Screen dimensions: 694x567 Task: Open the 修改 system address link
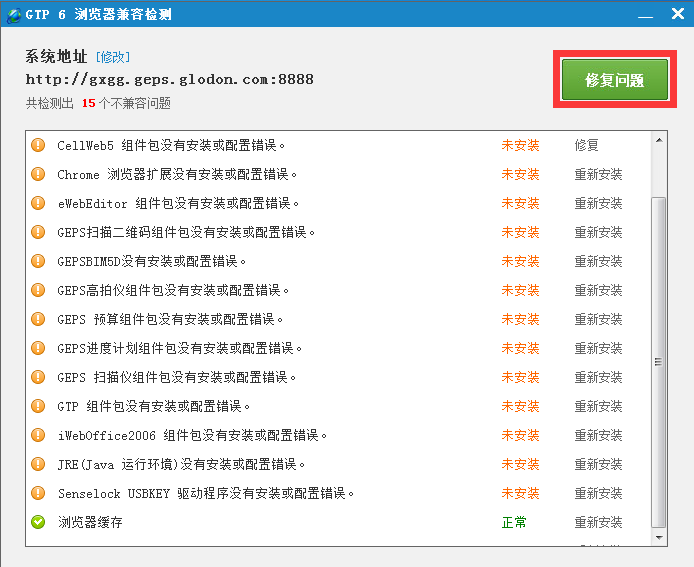(x=113, y=57)
